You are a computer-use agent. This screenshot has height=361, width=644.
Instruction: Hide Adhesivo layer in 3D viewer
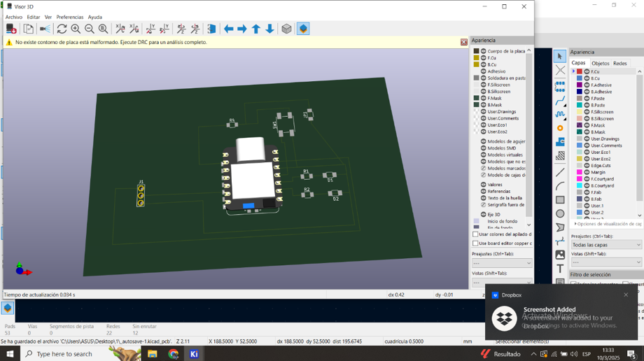484,71
